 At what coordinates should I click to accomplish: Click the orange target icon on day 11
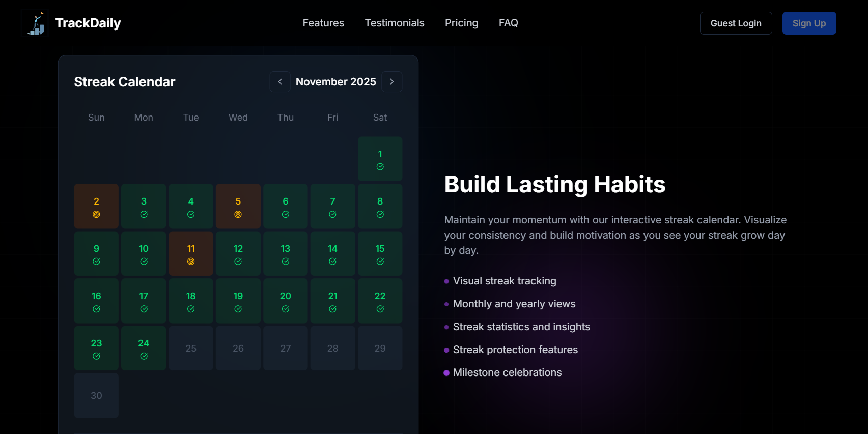[x=190, y=261]
